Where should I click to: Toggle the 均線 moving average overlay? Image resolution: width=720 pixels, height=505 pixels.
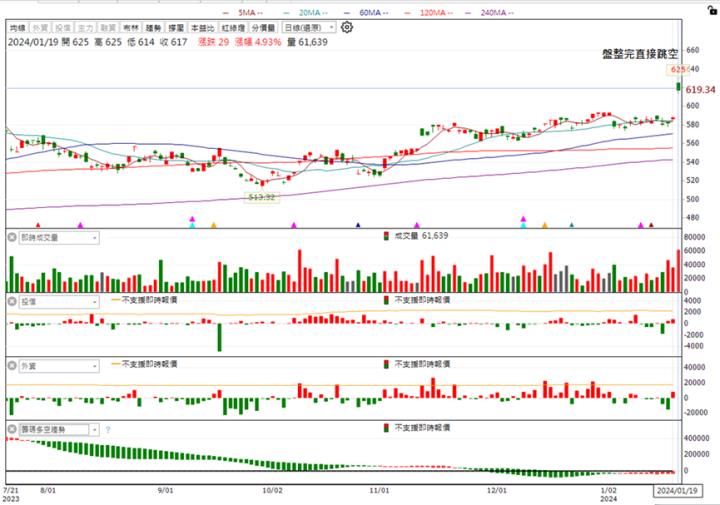click(x=16, y=29)
